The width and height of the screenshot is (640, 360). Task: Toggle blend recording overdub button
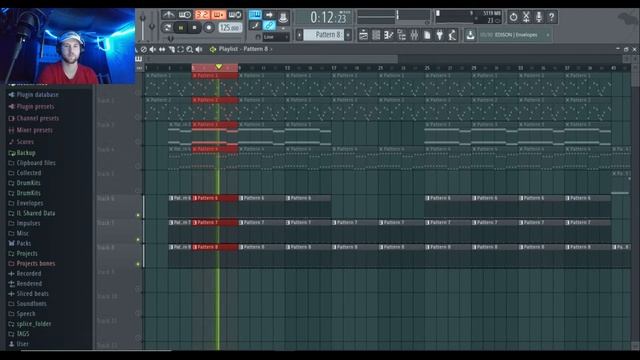click(x=218, y=15)
